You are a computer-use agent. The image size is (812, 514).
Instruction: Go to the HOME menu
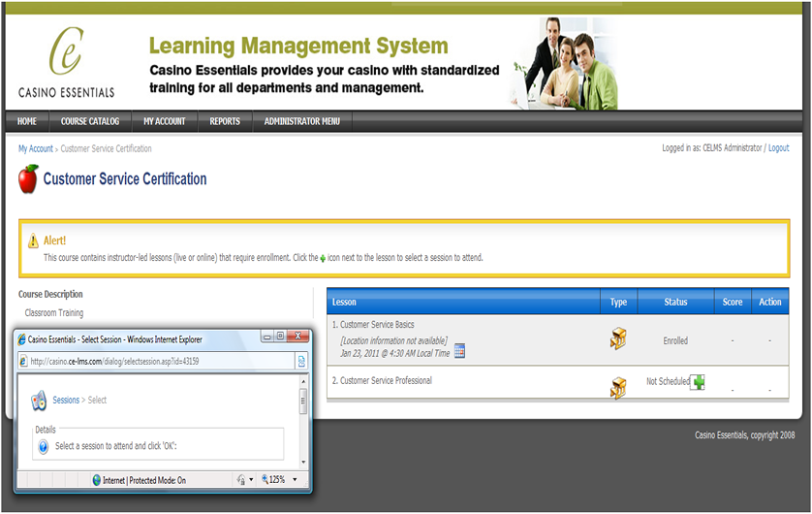27,121
